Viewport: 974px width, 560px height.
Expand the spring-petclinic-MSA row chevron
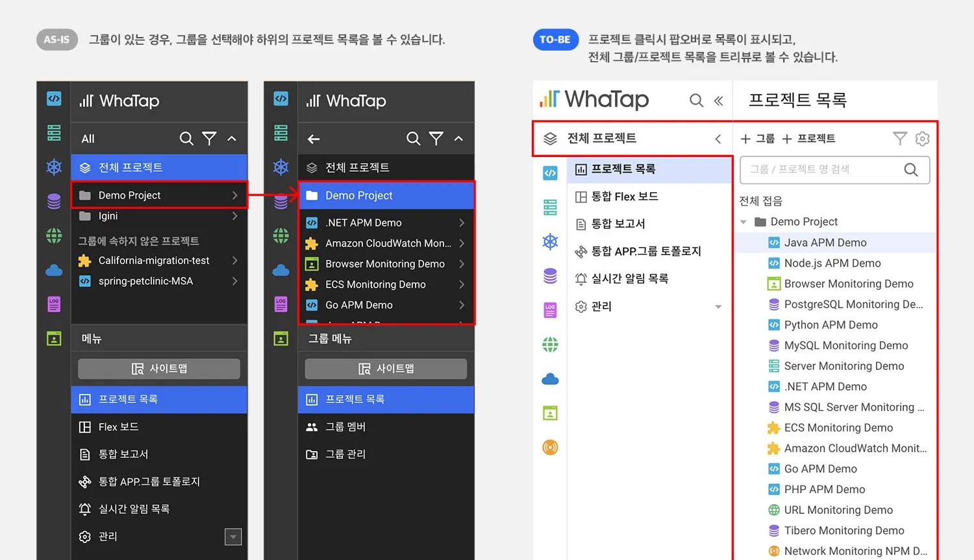235,281
